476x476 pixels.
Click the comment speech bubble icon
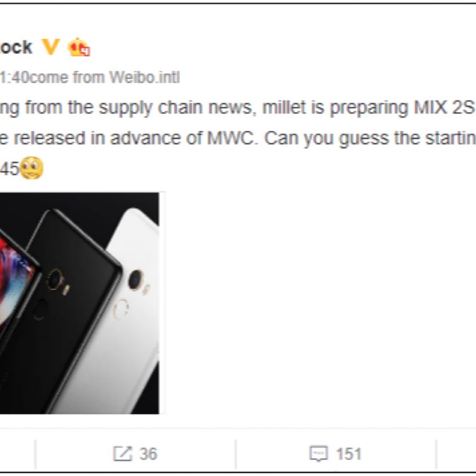318,454
